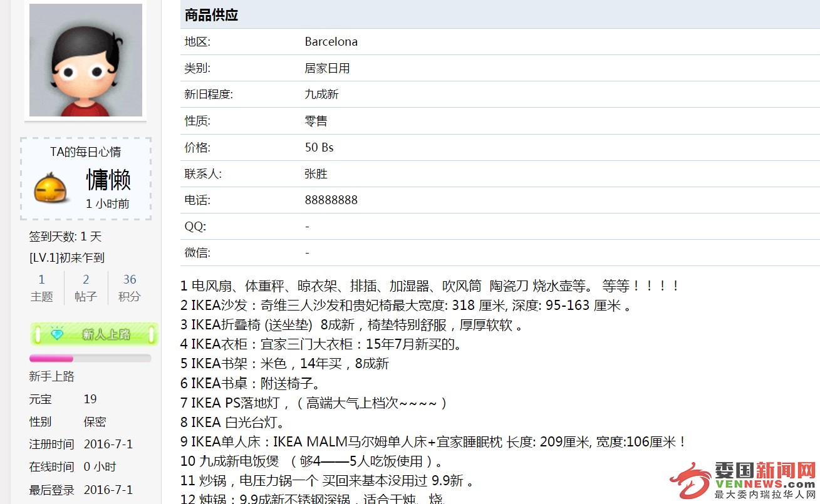Click the 微信 field label
Viewport: 820px width, 504px height.
[197, 253]
